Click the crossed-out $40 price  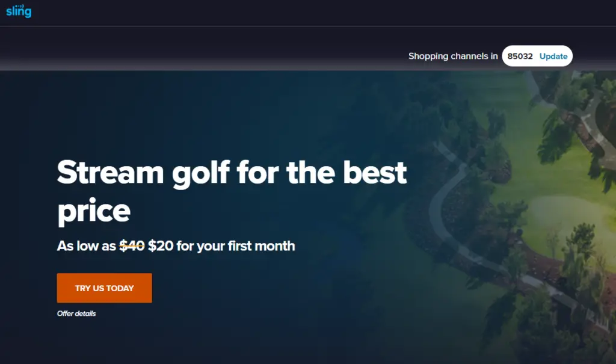pos(132,245)
